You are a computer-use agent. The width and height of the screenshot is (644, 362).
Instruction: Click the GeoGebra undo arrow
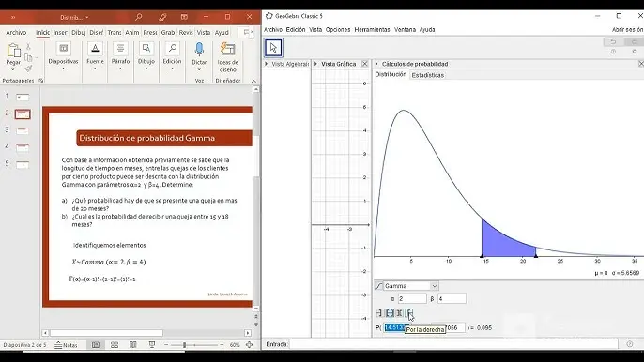click(x=613, y=42)
